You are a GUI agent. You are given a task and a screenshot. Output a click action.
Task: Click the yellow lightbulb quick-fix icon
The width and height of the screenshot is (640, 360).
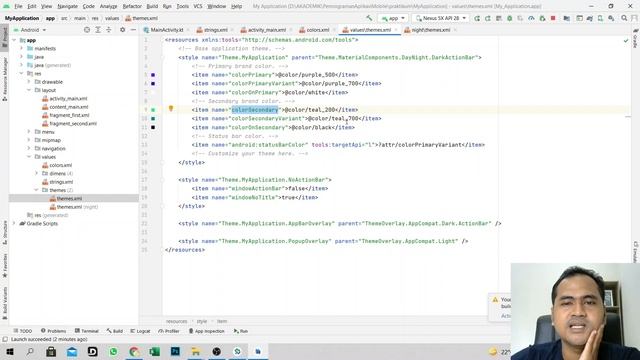(171, 109)
